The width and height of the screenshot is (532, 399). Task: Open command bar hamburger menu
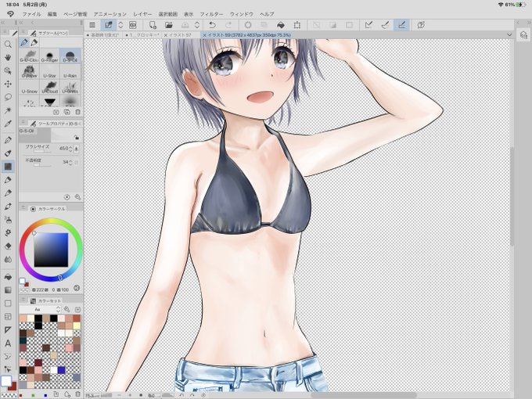click(92, 25)
